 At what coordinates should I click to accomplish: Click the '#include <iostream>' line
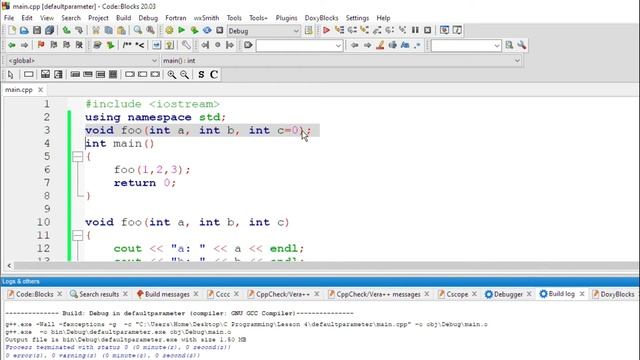pyautogui.click(x=153, y=104)
